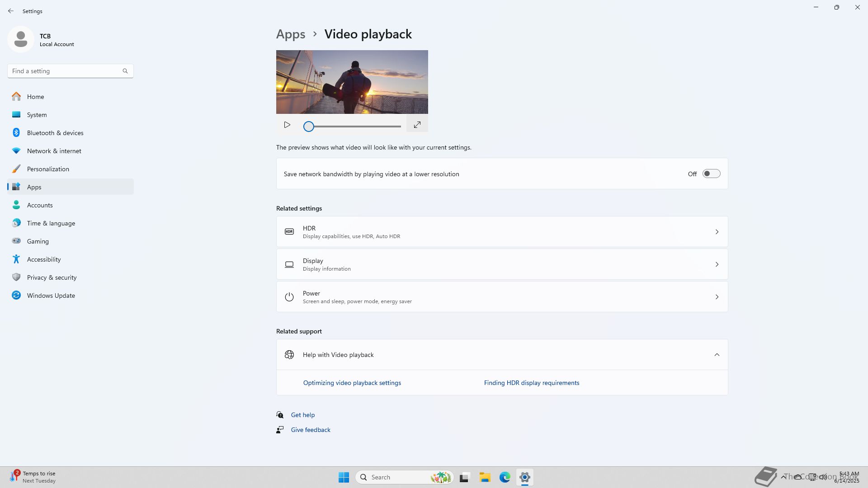This screenshot has height=488, width=868.
Task: Open Bluetooth & devices settings
Action: click(x=55, y=133)
